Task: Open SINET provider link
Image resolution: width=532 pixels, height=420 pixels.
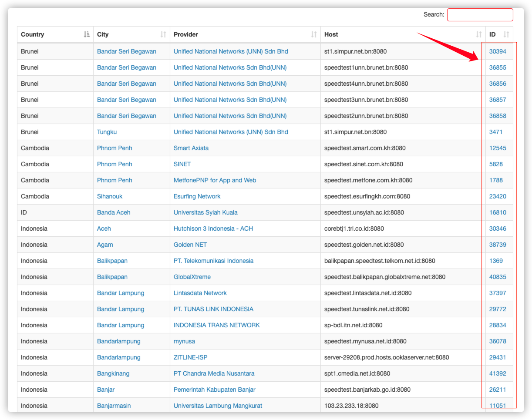Action: pyautogui.click(x=182, y=164)
